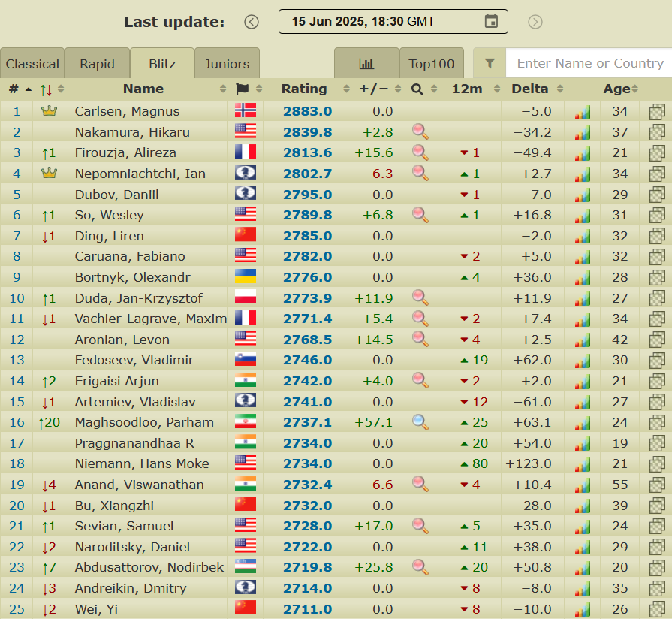Open Ding, Liren's chessboard games icon
The image size is (672, 619).
pos(657,236)
